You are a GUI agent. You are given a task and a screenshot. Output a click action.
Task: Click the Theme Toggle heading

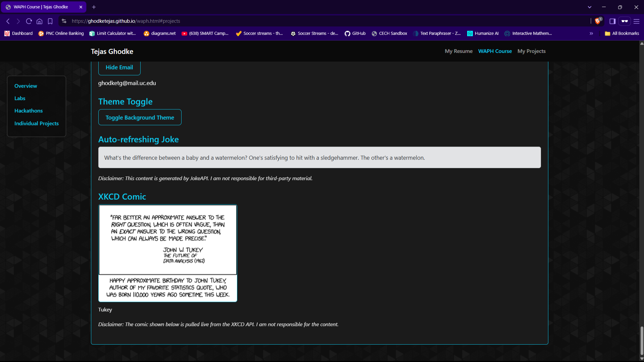click(x=125, y=102)
